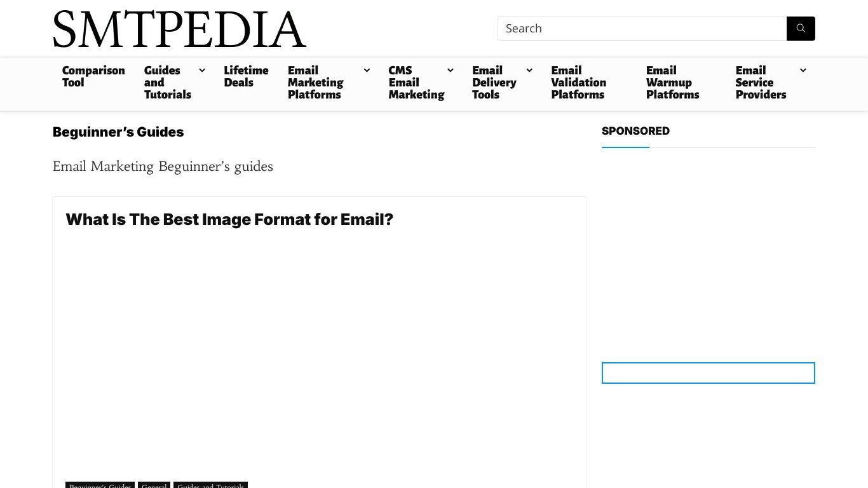The width and height of the screenshot is (868, 488).
Task: Click the blue outlined sidebar box
Action: (709, 373)
